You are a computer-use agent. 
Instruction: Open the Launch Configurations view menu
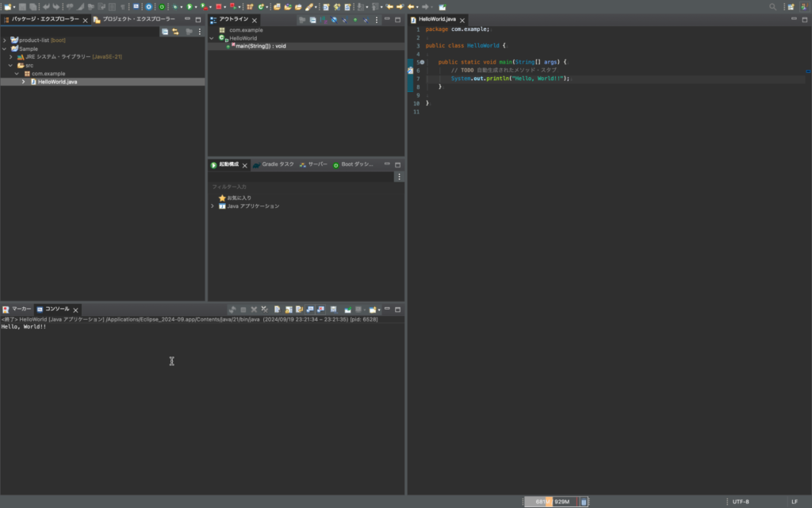399,177
